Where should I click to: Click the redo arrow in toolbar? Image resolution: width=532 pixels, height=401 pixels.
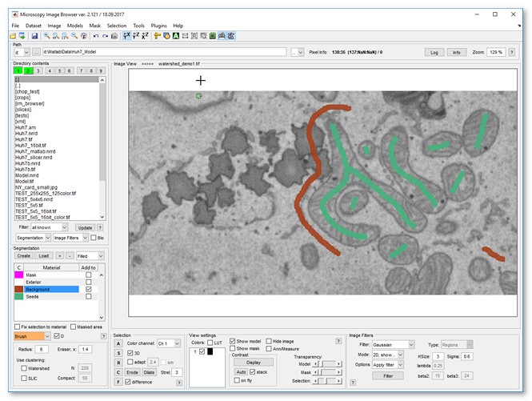coord(105,36)
